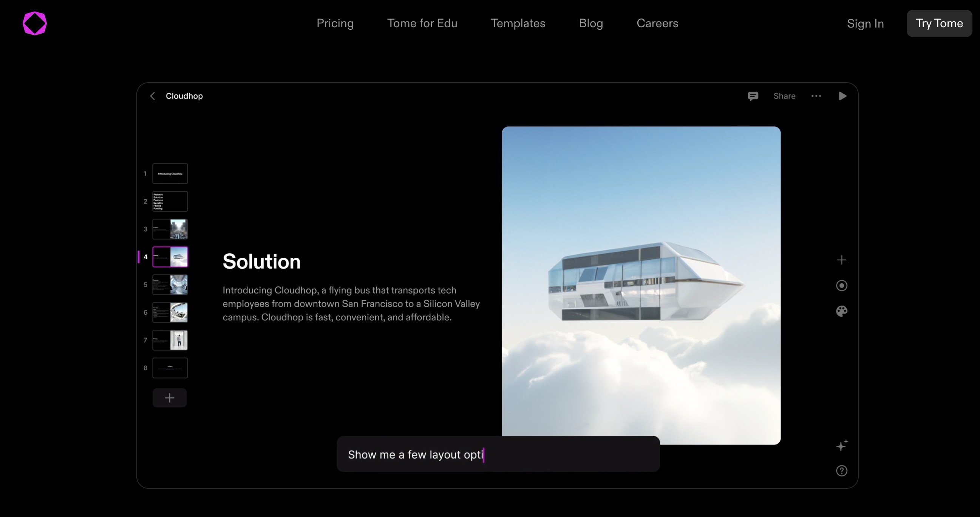
Task: Click the back arrow next to Cloudhop
Action: click(152, 96)
